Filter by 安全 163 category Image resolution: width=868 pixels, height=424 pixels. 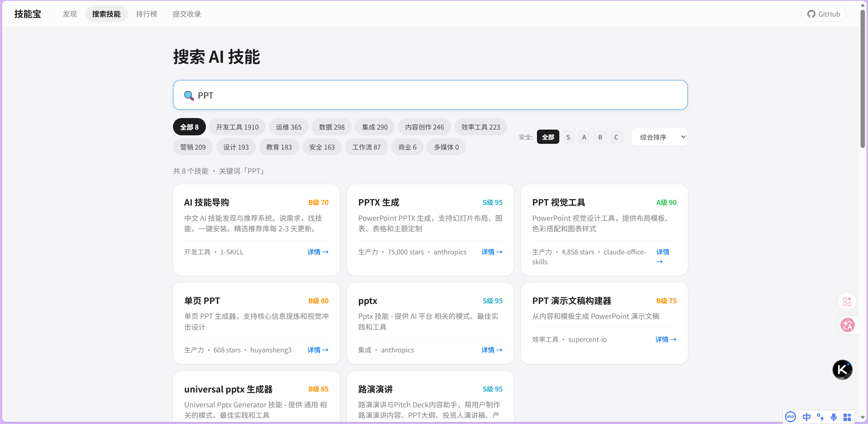coord(322,147)
